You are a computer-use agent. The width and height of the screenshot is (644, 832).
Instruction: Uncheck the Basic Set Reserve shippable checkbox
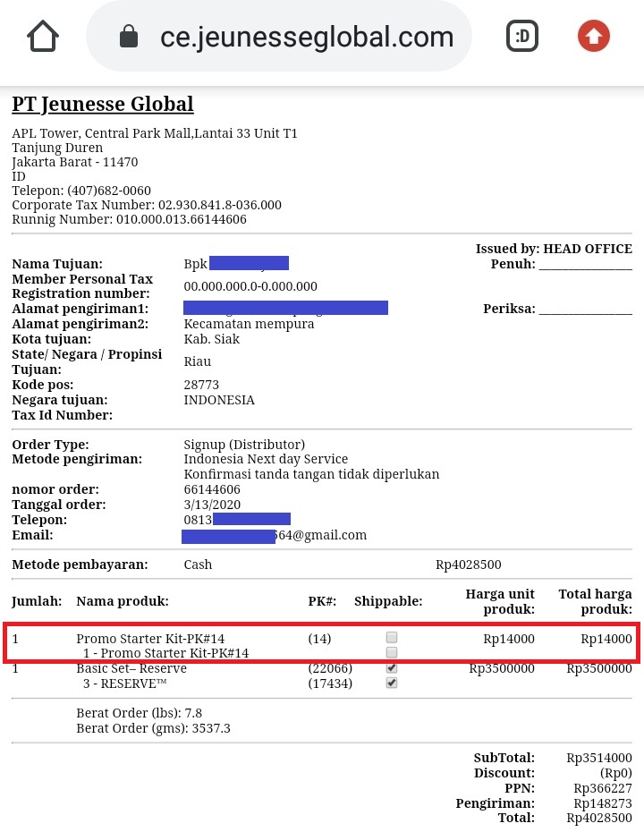(392, 668)
